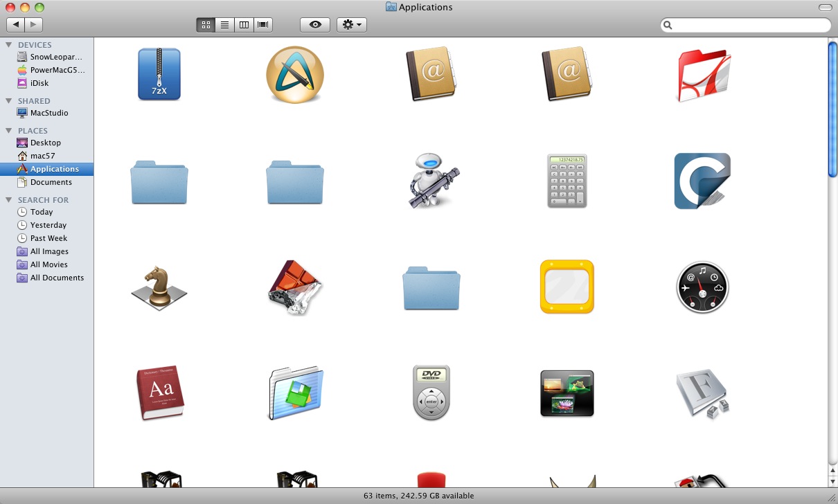
Task: Select the Address Book icon beside AbiWord
Action: [431, 74]
